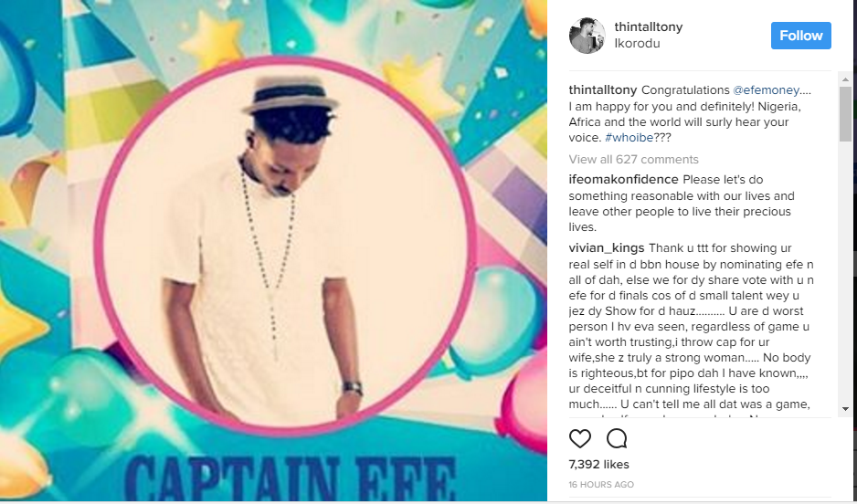The height and width of the screenshot is (504, 857).
Task: Click thintalltony username in the caption
Action: (602, 90)
